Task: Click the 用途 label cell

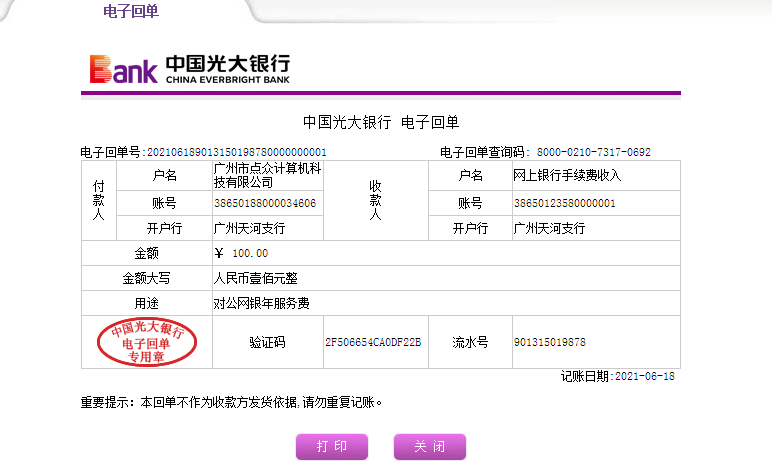Action: click(x=147, y=303)
